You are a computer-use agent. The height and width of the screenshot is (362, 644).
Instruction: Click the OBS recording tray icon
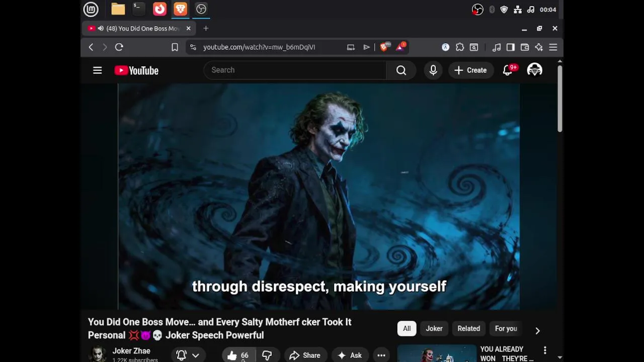point(477,10)
